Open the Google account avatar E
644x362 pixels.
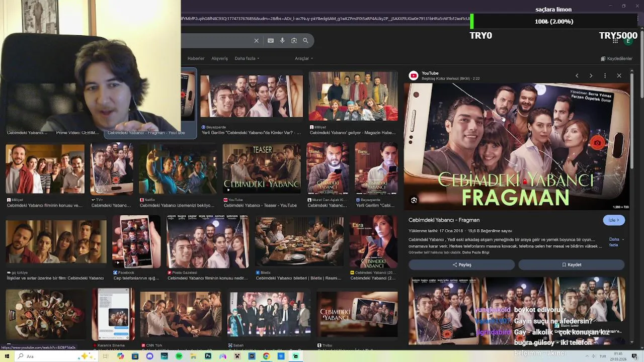(x=628, y=41)
